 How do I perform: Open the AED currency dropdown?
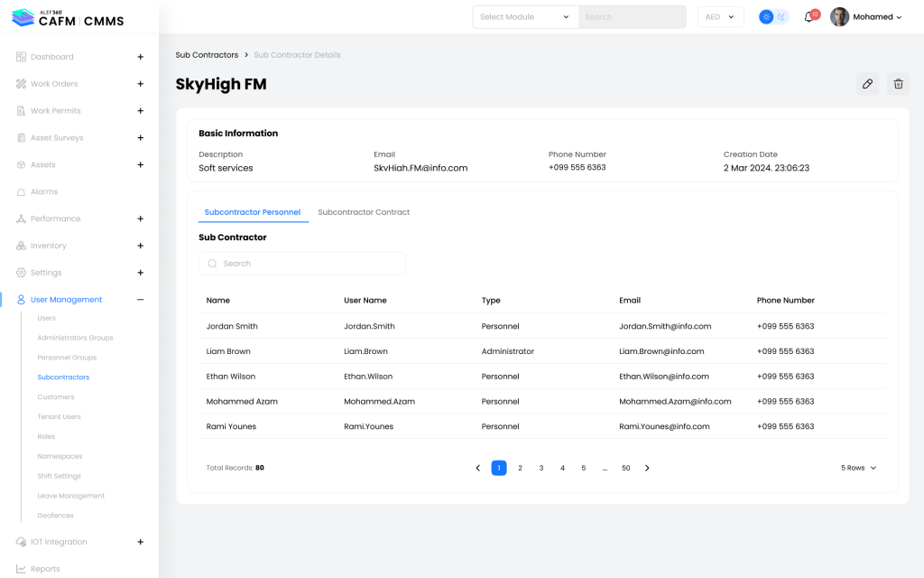(720, 17)
